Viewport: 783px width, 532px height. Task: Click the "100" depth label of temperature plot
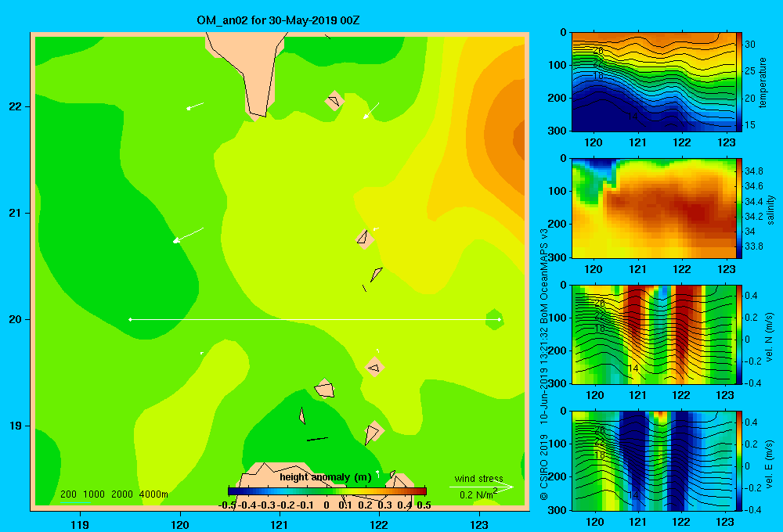557,65
